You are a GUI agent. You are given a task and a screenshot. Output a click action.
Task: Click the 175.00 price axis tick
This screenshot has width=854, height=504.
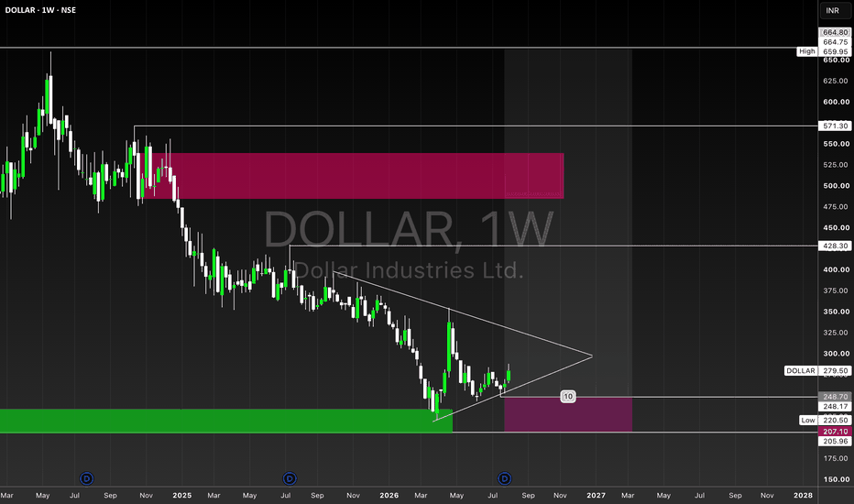click(836, 458)
